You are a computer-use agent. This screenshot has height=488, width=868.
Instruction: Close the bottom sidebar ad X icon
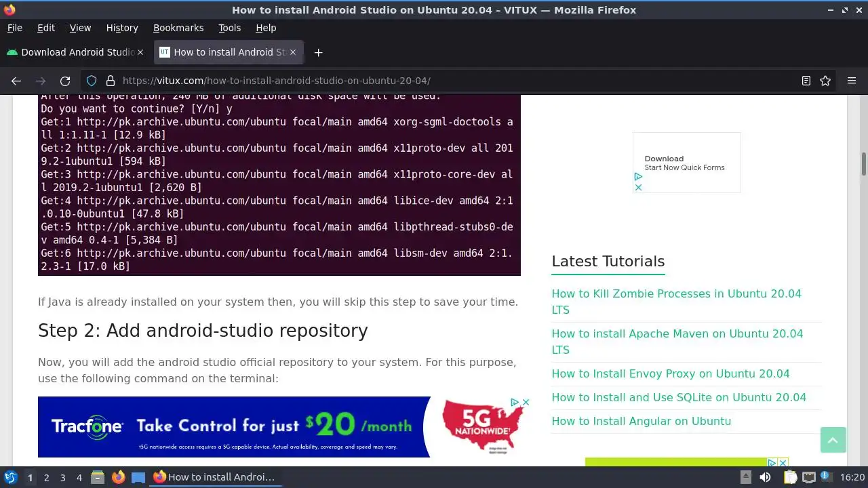783,463
